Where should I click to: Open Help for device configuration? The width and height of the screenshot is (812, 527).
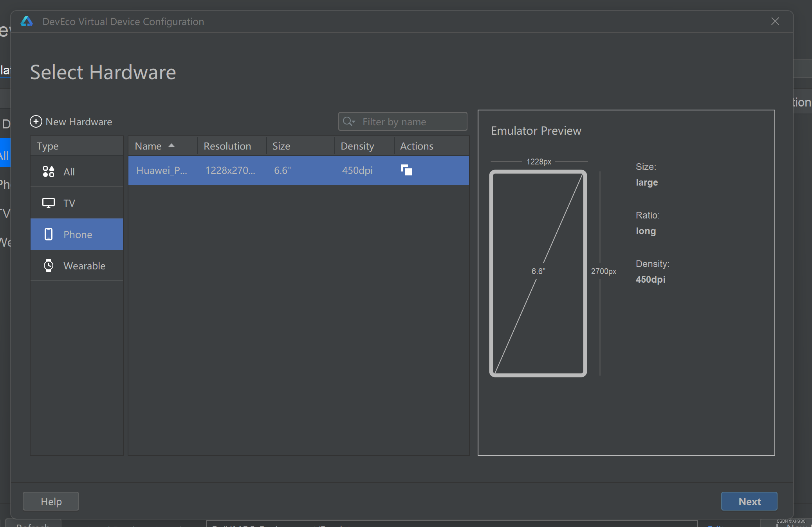[51, 501]
